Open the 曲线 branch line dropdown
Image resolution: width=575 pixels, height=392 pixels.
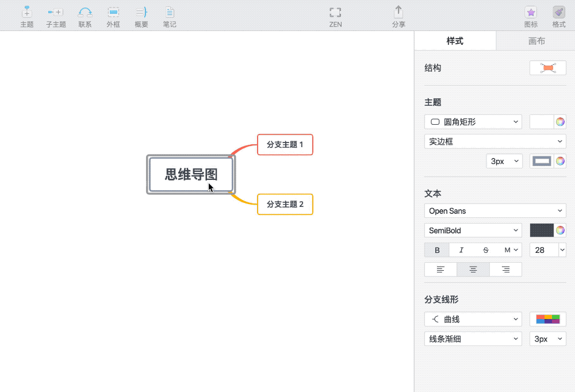pyautogui.click(x=473, y=319)
